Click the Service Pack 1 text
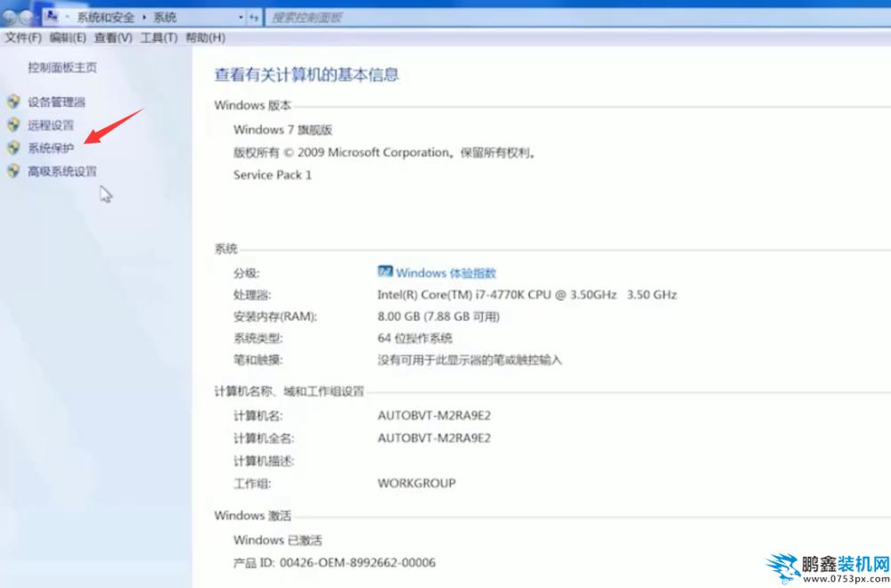The image size is (891, 588). point(273,175)
